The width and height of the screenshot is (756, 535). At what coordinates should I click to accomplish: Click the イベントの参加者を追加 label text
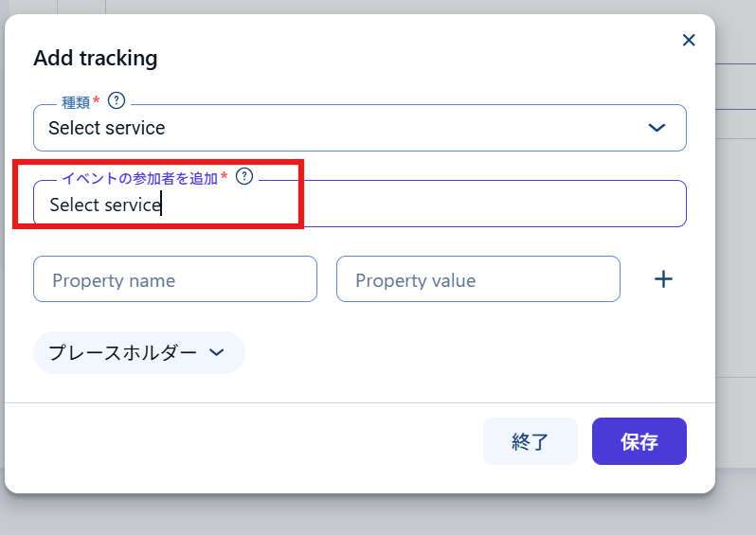pyautogui.click(x=139, y=177)
